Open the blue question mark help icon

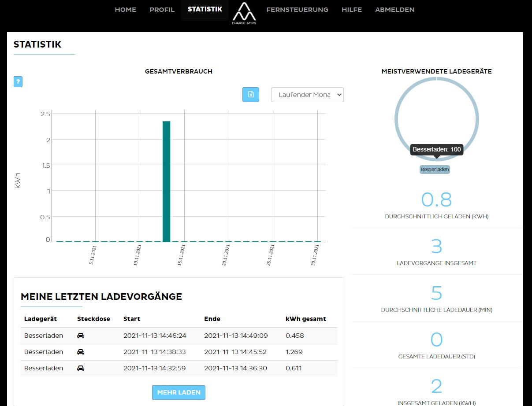point(18,81)
